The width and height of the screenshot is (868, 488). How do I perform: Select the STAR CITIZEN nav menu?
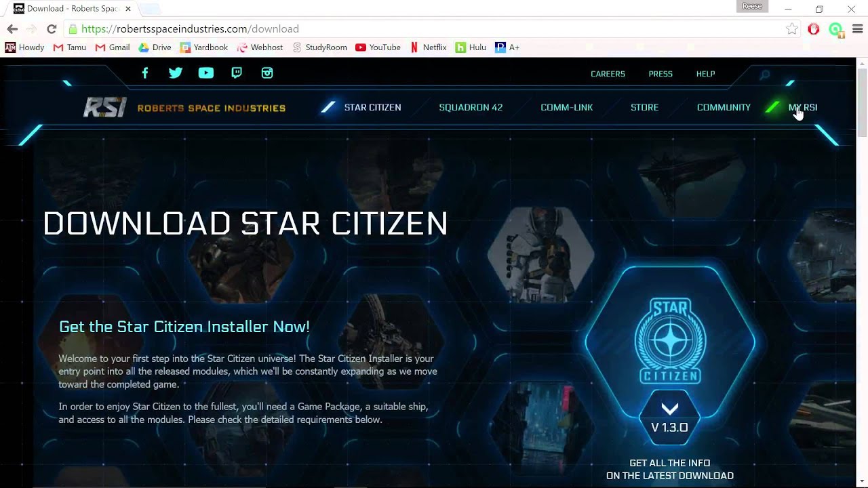(x=372, y=107)
